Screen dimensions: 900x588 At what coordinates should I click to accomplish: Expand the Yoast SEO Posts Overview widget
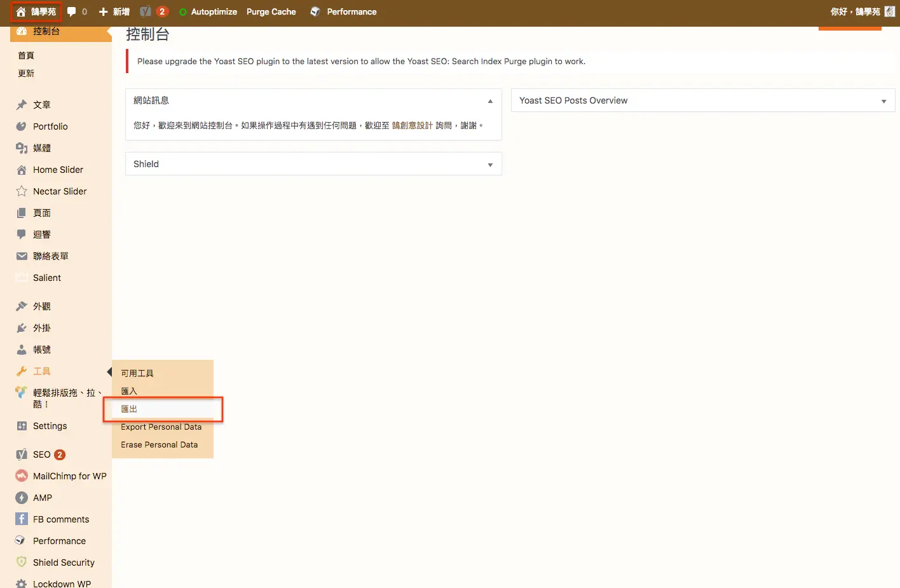pos(883,101)
